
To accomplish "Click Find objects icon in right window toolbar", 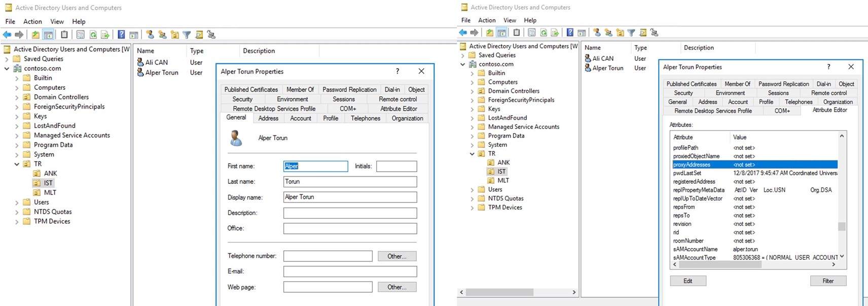I will tap(643, 32).
